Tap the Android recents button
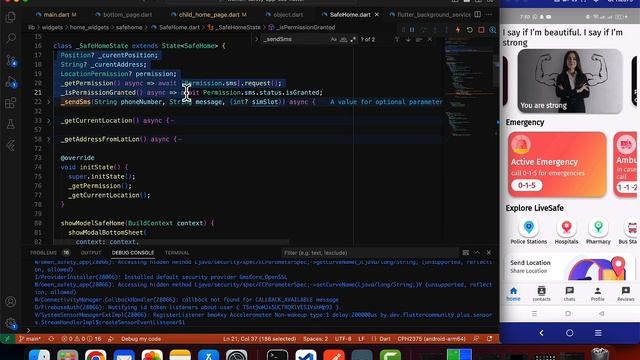The image size is (640, 360). click(x=598, y=333)
